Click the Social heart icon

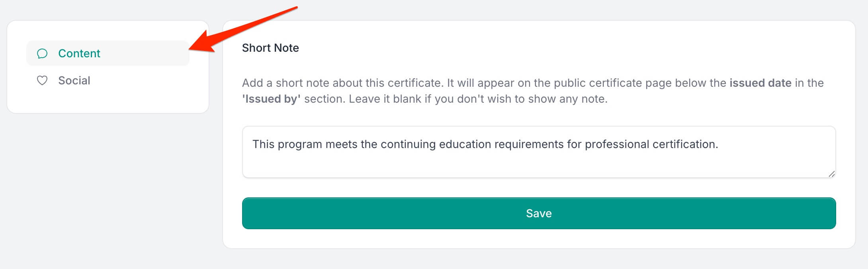(42, 80)
